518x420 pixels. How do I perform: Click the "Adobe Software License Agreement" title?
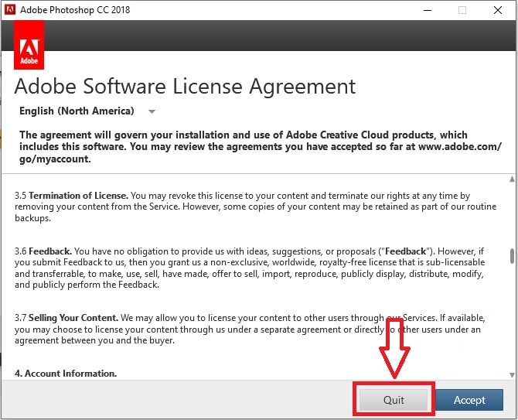[x=185, y=87]
